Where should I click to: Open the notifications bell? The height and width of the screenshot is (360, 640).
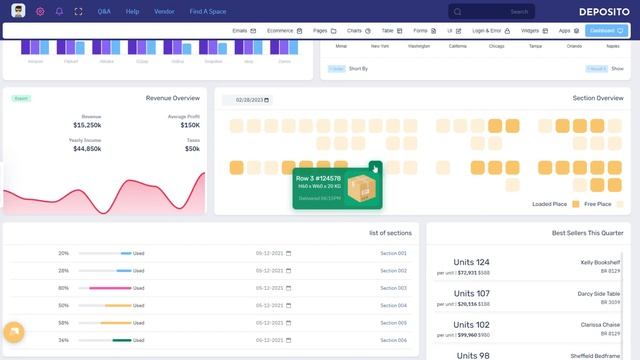tap(59, 11)
